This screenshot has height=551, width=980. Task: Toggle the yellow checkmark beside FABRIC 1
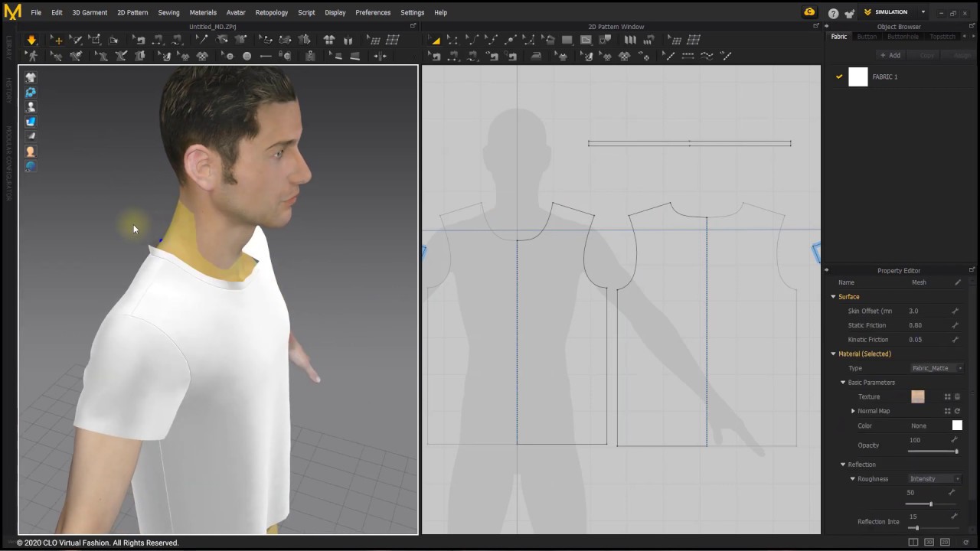pyautogui.click(x=839, y=77)
